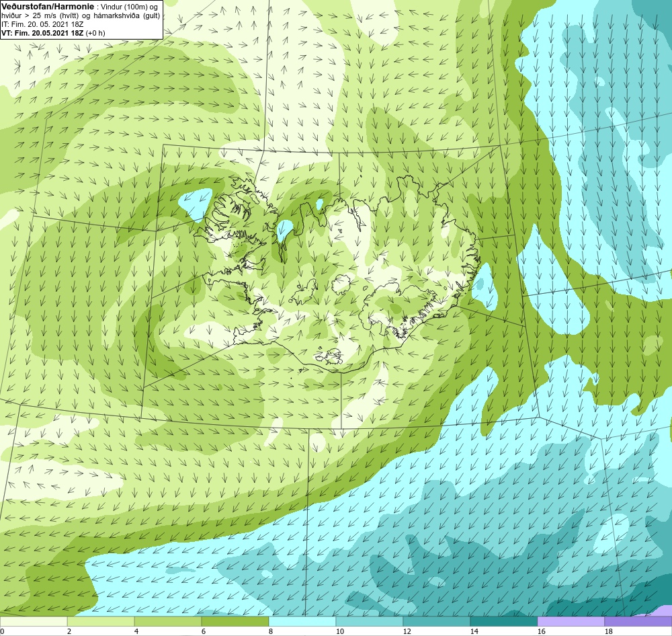Click the 'IT: Fim. 20. 05. 2021 18Z' line

point(42,24)
